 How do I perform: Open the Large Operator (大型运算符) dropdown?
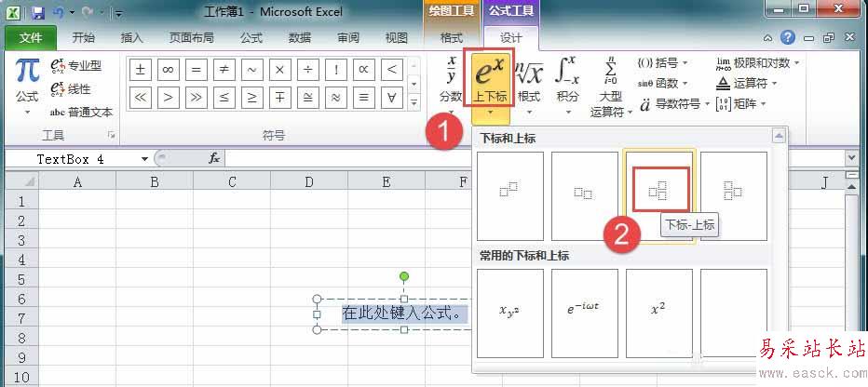611,87
